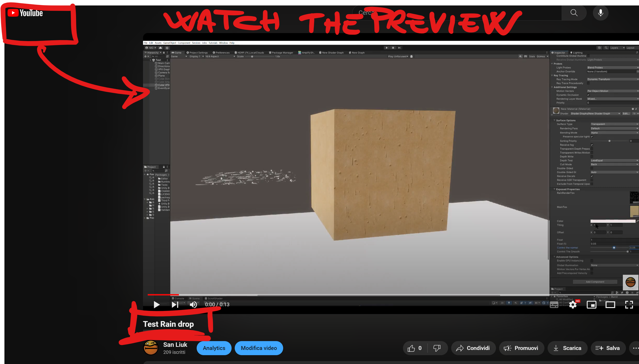Screen dimensions: 639x364
Task: Enable miniplayer mode
Action: pos(591,305)
